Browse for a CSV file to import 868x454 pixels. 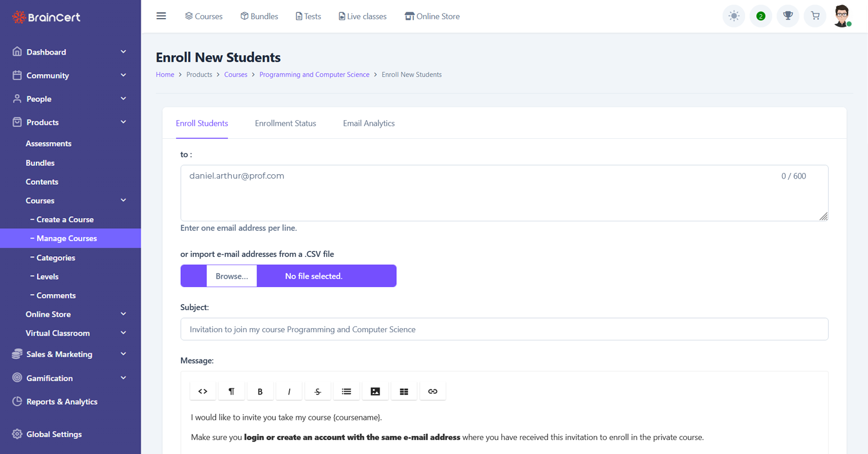tap(231, 276)
